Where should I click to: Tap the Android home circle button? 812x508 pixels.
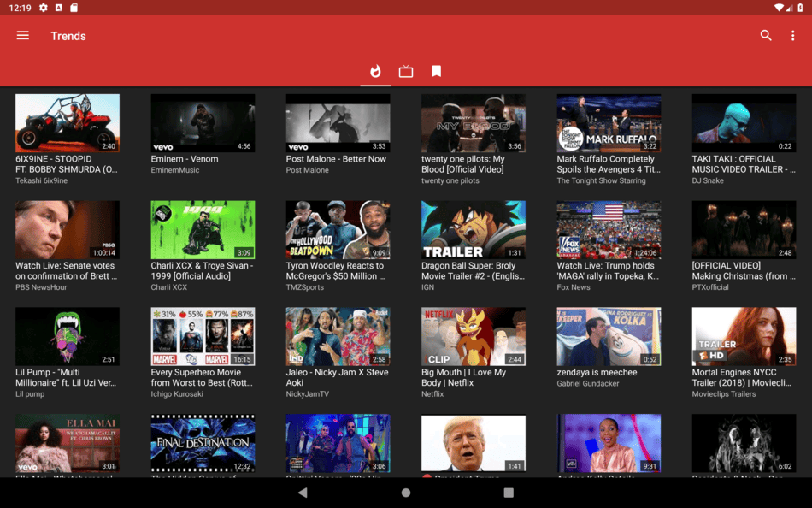click(x=406, y=493)
